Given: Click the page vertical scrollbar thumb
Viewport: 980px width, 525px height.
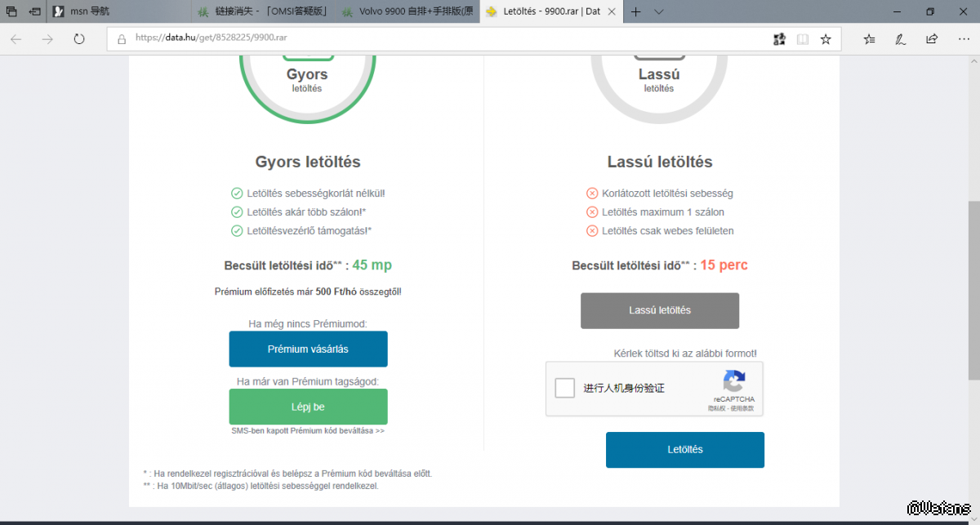Looking at the screenshot, I should 973,290.
